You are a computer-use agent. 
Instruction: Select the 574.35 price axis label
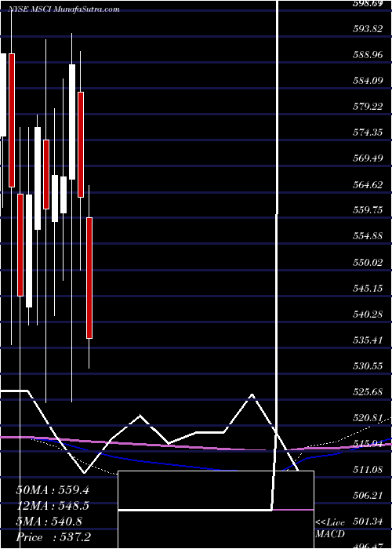(x=367, y=133)
